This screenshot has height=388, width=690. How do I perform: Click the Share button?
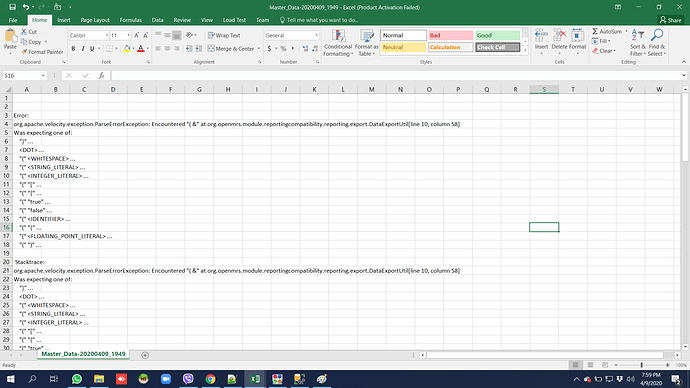point(671,20)
